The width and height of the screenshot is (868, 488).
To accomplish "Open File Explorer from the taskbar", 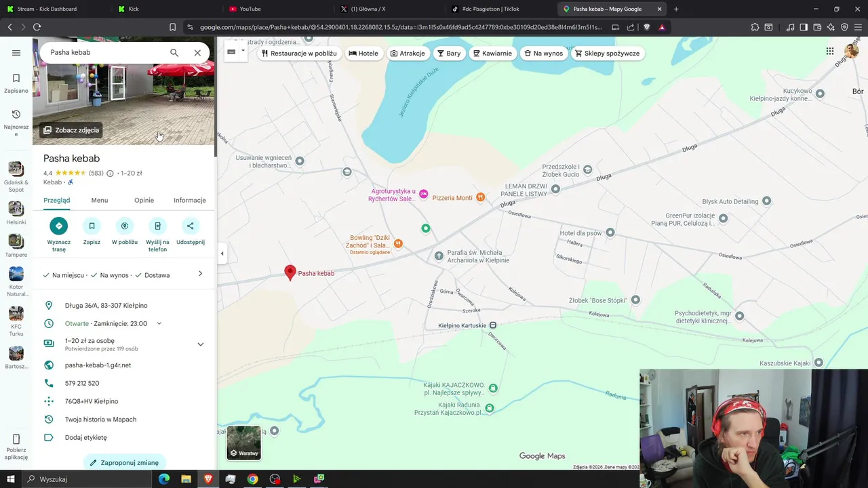I will point(186,479).
